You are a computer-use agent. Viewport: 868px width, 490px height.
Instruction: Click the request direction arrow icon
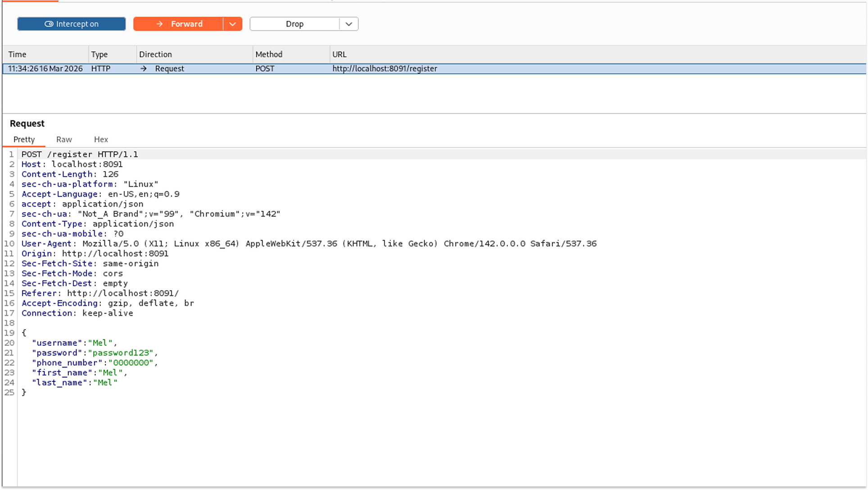pyautogui.click(x=144, y=68)
